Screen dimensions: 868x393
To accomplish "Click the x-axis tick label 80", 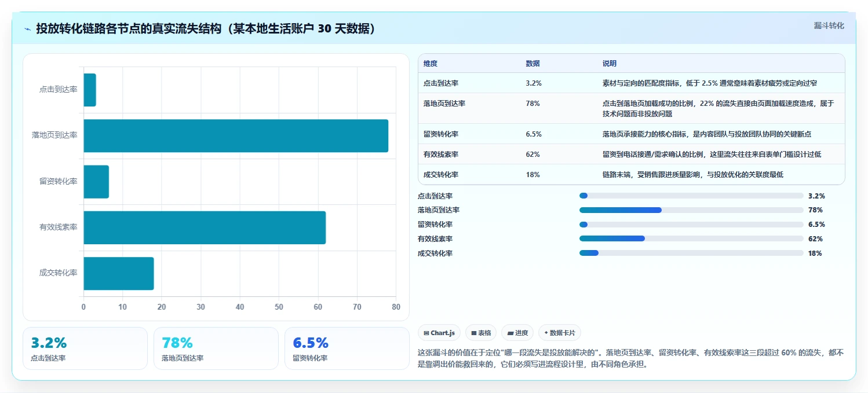I will click(396, 307).
